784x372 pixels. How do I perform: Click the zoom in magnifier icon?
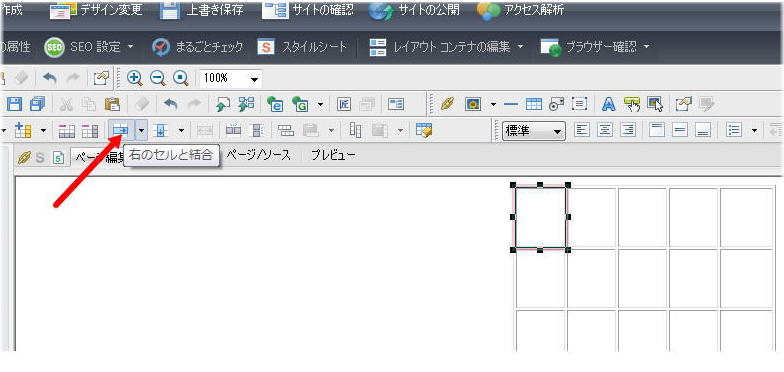tap(135, 78)
